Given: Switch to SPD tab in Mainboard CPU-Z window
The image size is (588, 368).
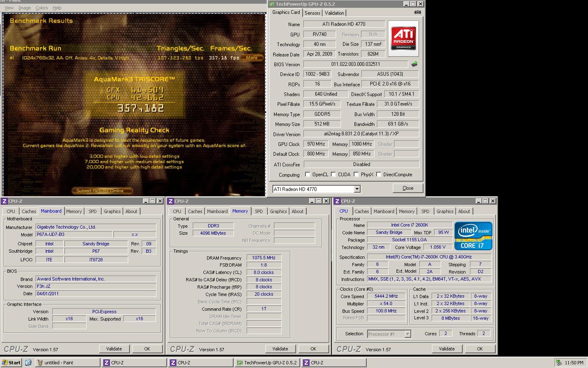Looking at the screenshot, I should 93,211.
